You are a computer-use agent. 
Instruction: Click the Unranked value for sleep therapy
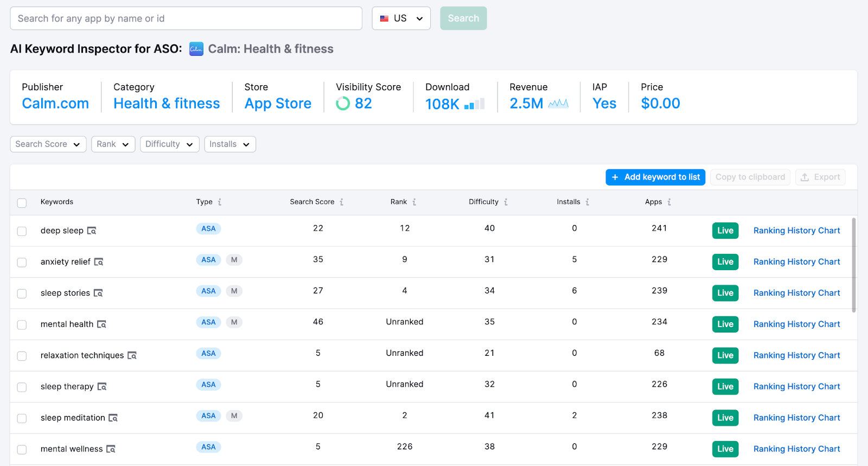coord(405,385)
